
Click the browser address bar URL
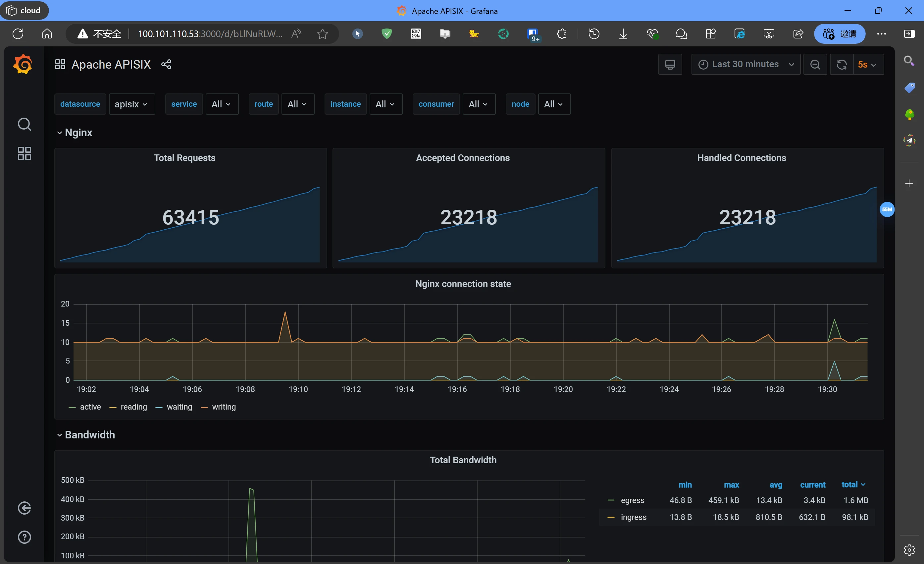210,34
